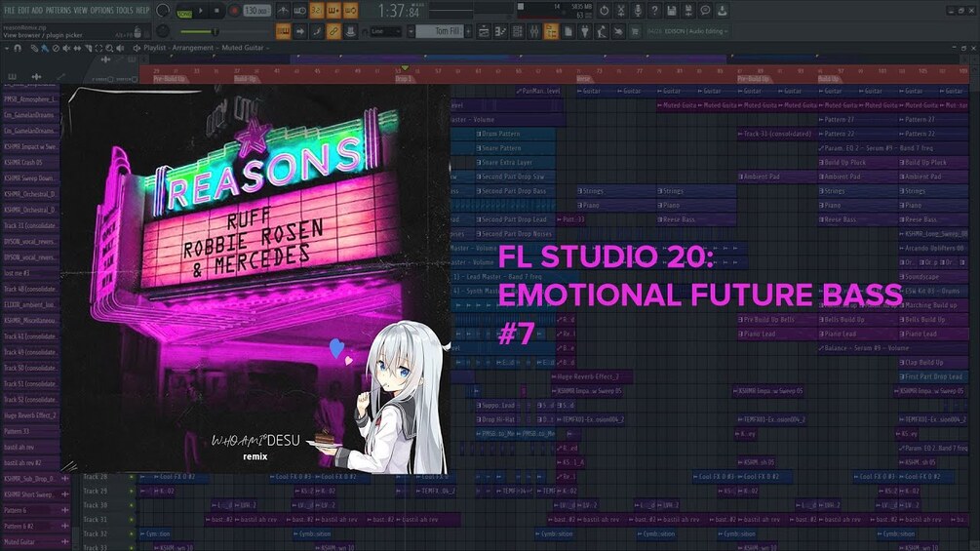Viewport: 980px width, 551px height.
Task: Open the channel rack icon
Action: (518, 31)
